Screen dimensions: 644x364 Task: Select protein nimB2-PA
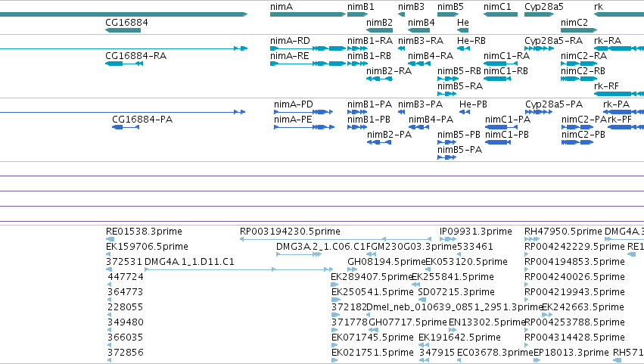389,135
